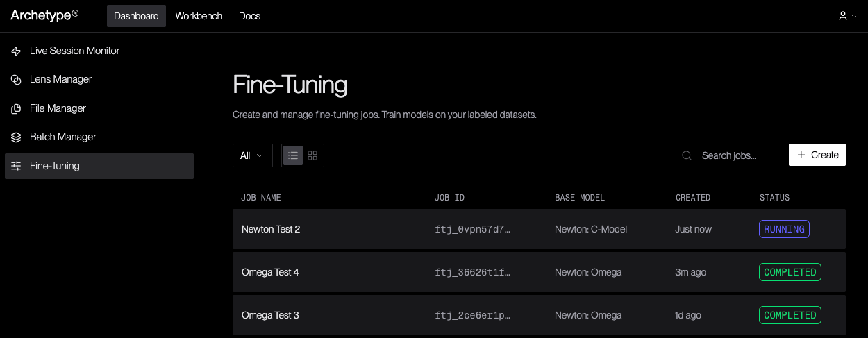Click the RUNNING status badge

pyautogui.click(x=784, y=229)
